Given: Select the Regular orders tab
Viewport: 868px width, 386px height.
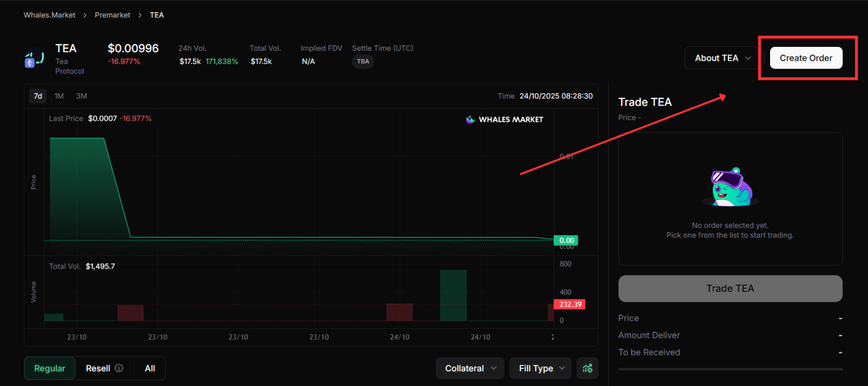Looking at the screenshot, I should pos(50,368).
